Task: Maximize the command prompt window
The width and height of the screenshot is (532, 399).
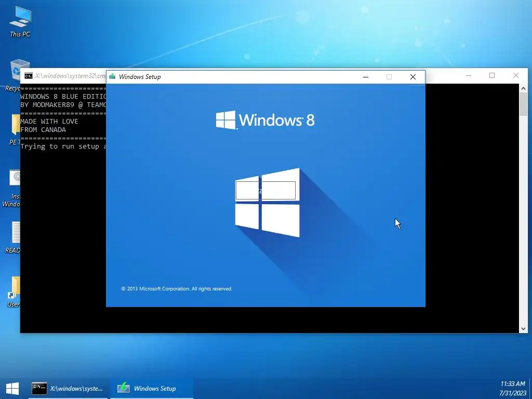Action: click(x=492, y=75)
